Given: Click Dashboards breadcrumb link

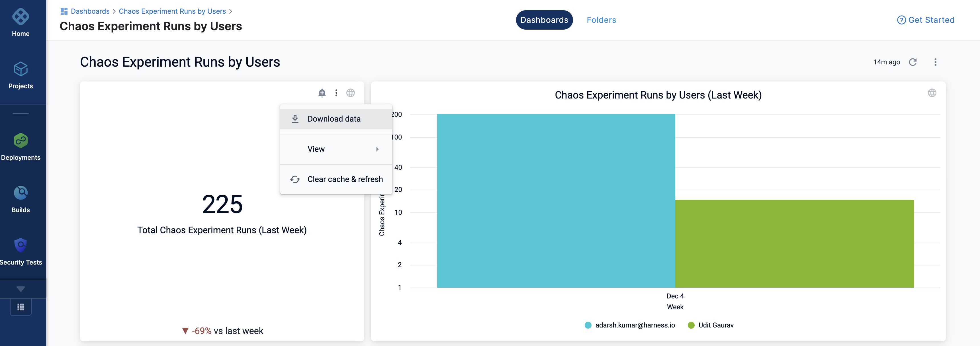Looking at the screenshot, I should 90,11.
